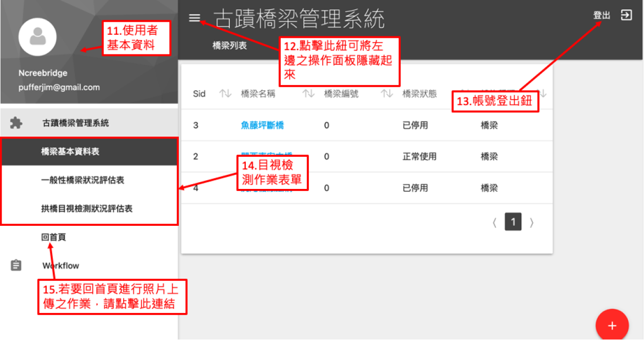
Task: Switch to the 橋梁列表 tab
Action: click(229, 46)
